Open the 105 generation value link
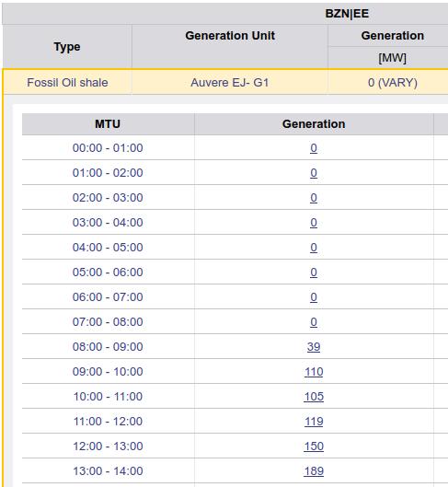This screenshot has width=448, height=487. (314, 396)
